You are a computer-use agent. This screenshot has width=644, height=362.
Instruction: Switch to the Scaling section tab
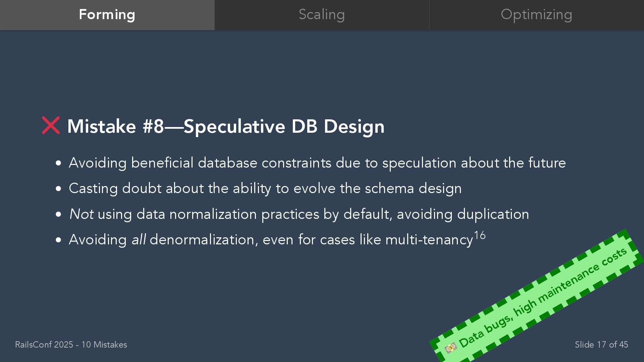(x=322, y=15)
